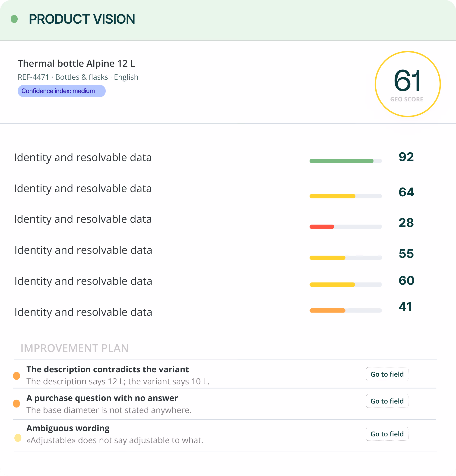Click the REF-4471 · Bottles & flasks · English line

78,77
